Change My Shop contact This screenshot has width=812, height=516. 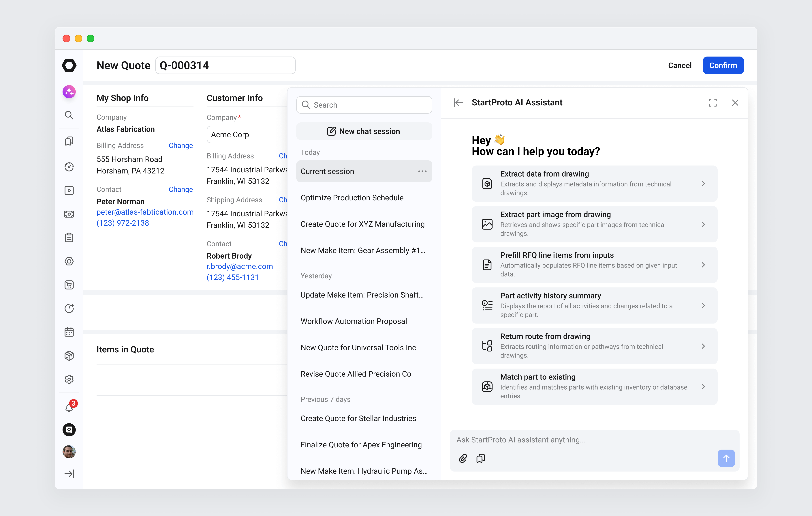181,189
